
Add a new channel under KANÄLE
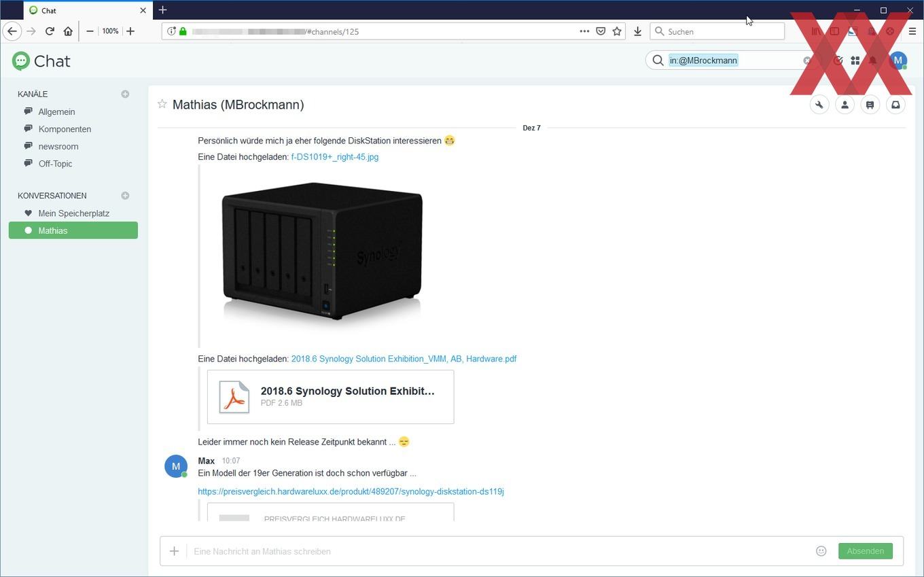coord(125,94)
